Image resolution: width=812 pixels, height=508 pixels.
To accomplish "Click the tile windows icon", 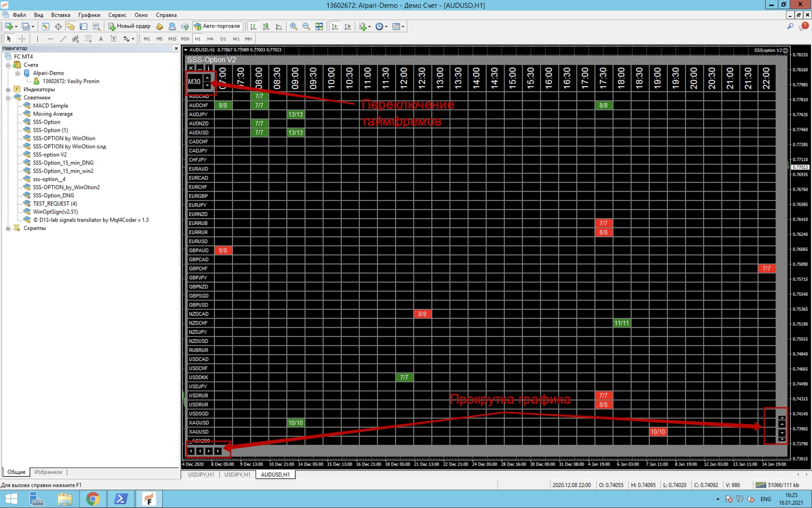I will [x=319, y=26].
